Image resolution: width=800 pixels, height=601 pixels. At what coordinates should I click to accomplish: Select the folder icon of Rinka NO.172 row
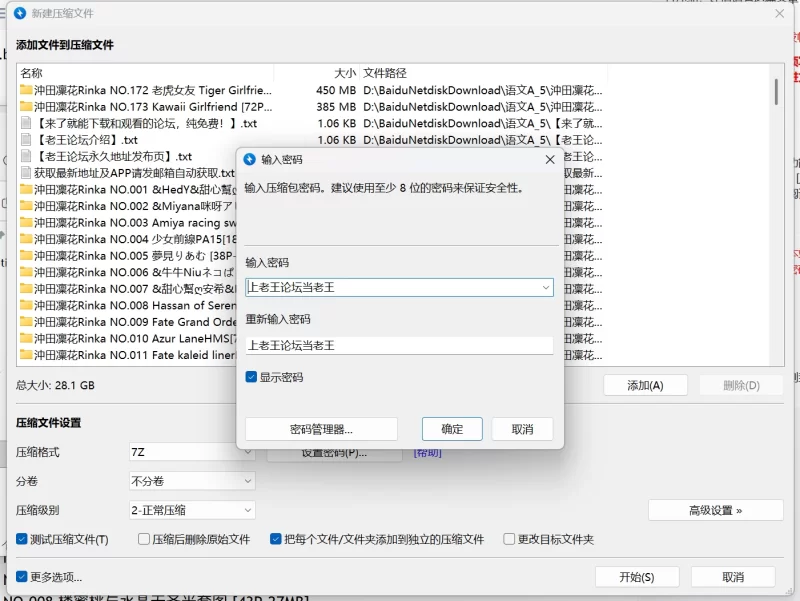click(x=26, y=90)
